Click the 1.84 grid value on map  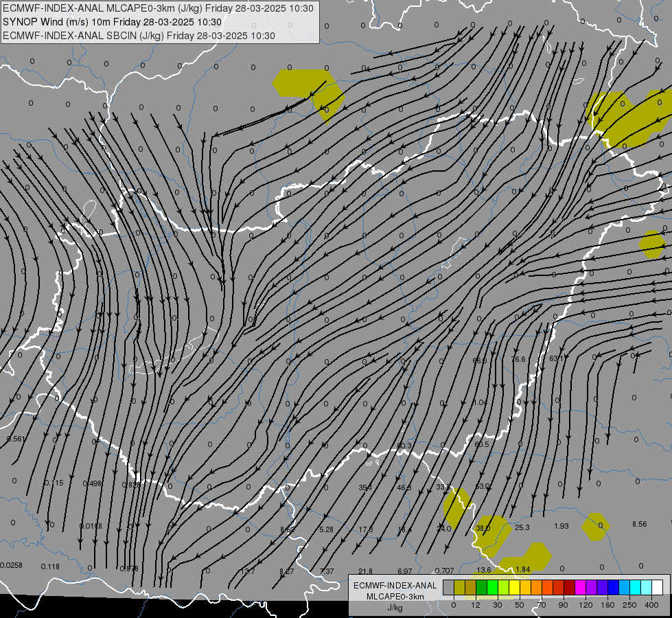tap(523, 569)
